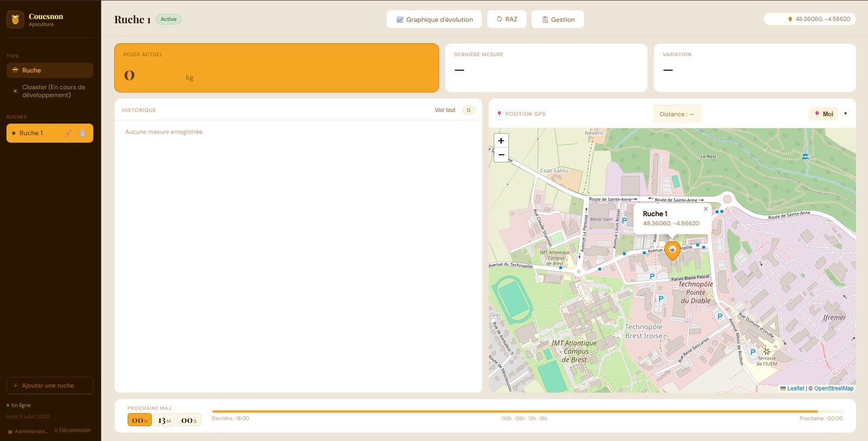Click the next-update progress bar

coord(527,412)
